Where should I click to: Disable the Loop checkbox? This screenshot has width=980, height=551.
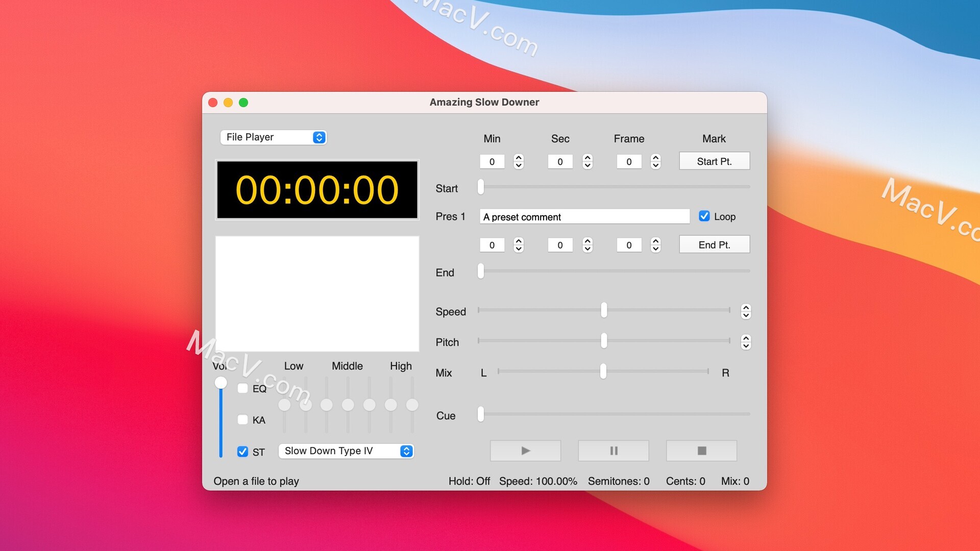click(704, 216)
